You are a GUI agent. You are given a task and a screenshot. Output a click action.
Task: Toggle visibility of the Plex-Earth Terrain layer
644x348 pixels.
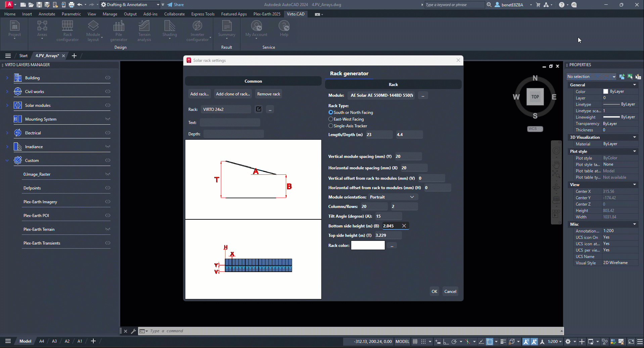(x=108, y=229)
